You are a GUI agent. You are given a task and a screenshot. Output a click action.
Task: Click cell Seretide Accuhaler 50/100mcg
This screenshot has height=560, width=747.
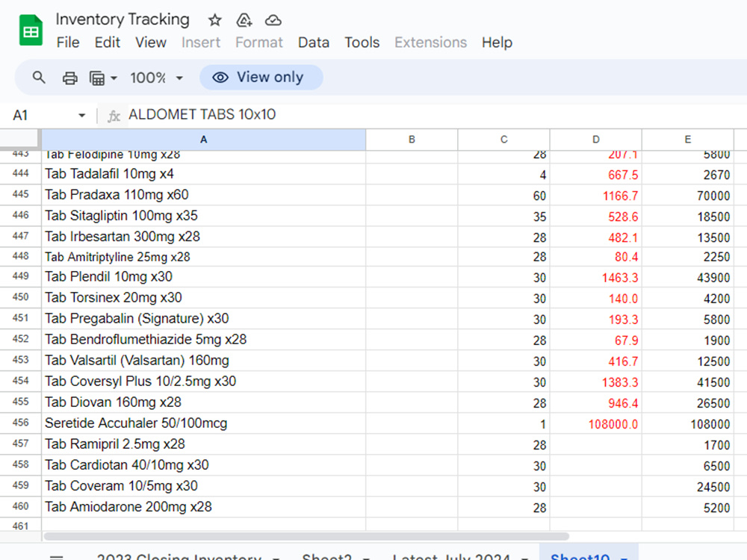(203, 423)
